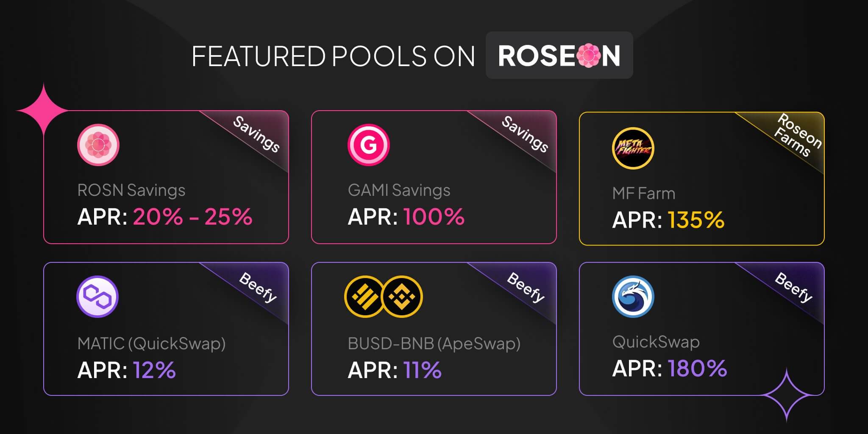Click the Beefy ribbon on QuickSwap card
This screenshot has height=434, width=868.
[x=793, y=288]
